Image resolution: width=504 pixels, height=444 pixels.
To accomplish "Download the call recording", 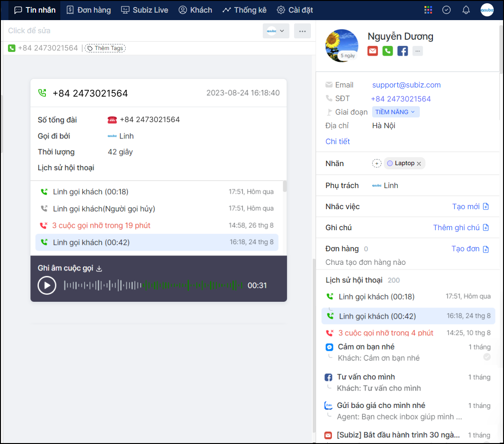I will coord(99,269).
